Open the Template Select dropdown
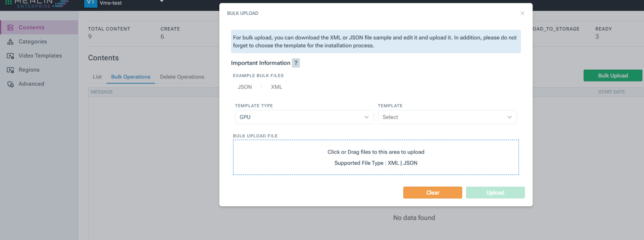Image resolution: width=644 pixels, height=240 pixels. [447, 117]
